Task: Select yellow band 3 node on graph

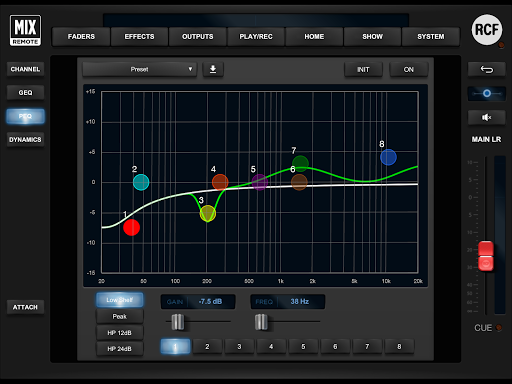Action: [208, 213]
